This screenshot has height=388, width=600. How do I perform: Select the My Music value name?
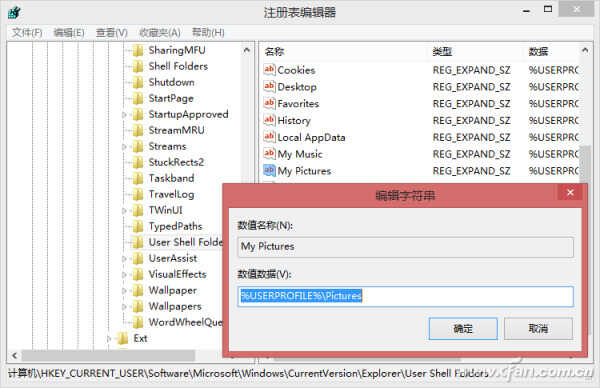click(300, 154)
